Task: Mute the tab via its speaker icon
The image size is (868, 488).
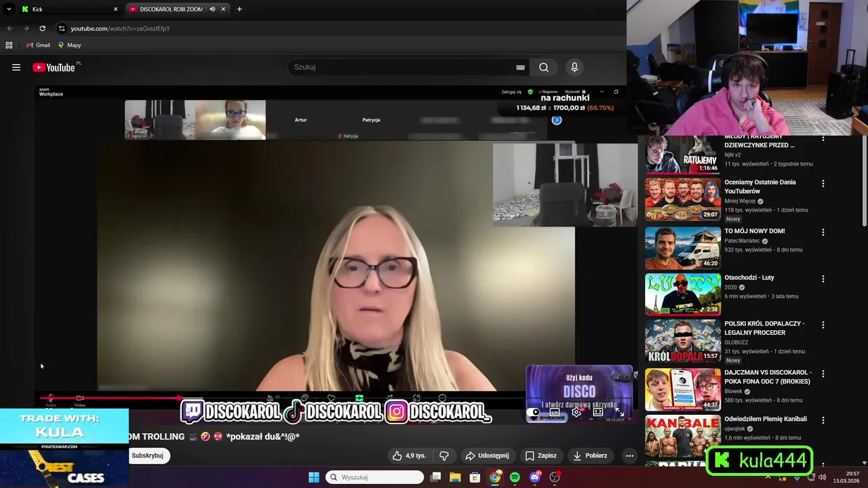Action: [x=212, y=9]
